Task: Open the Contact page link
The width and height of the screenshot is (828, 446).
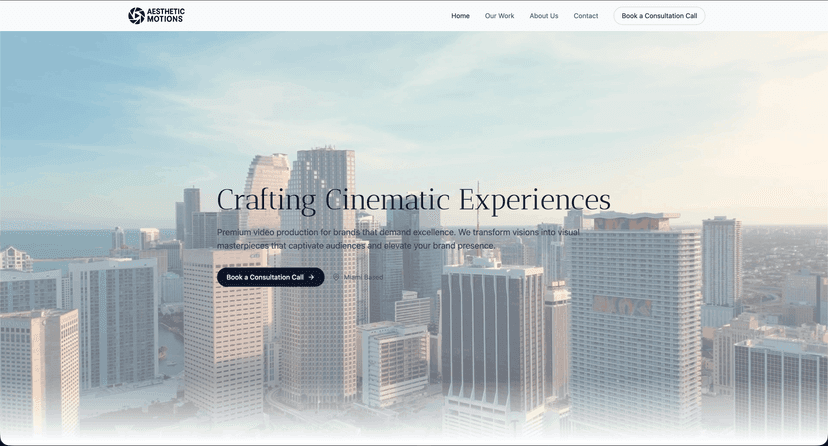Action: [x=586, y=16]
